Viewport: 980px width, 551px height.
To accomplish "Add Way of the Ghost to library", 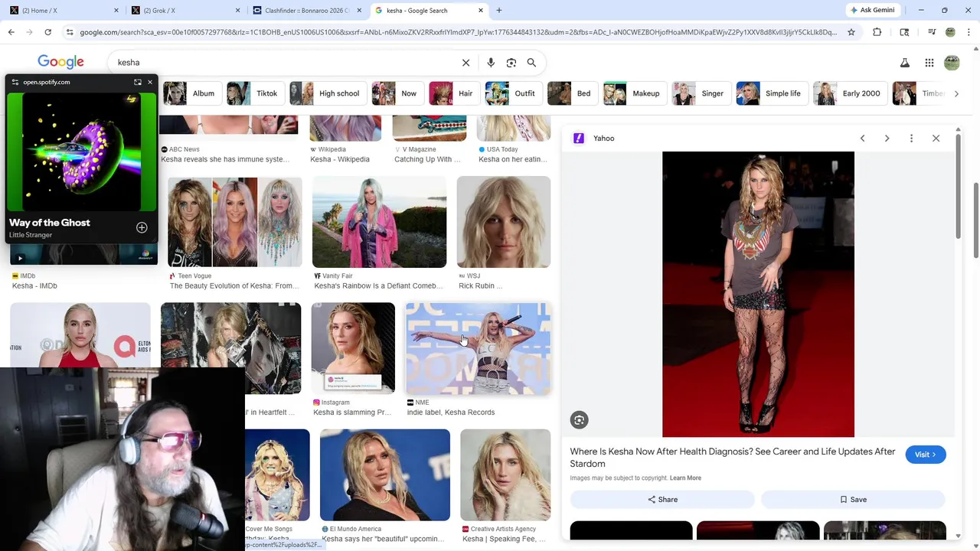I will click(142, 227).
